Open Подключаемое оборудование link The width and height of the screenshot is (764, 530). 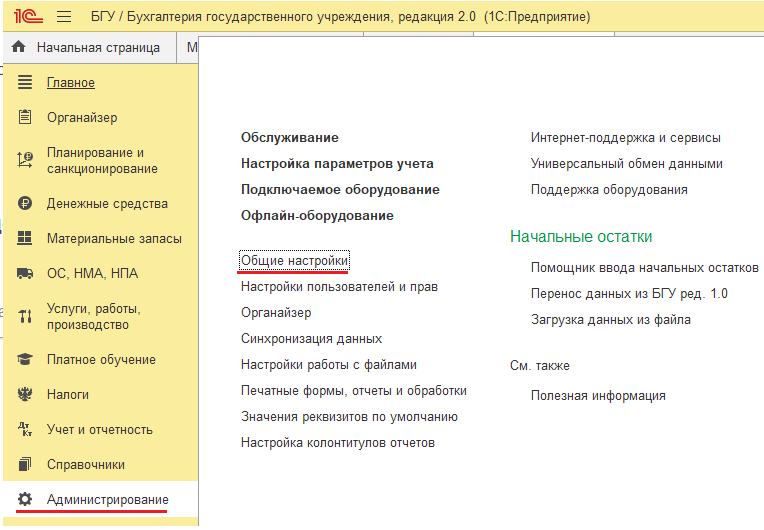pyautogui.click(x=340, y=189)
